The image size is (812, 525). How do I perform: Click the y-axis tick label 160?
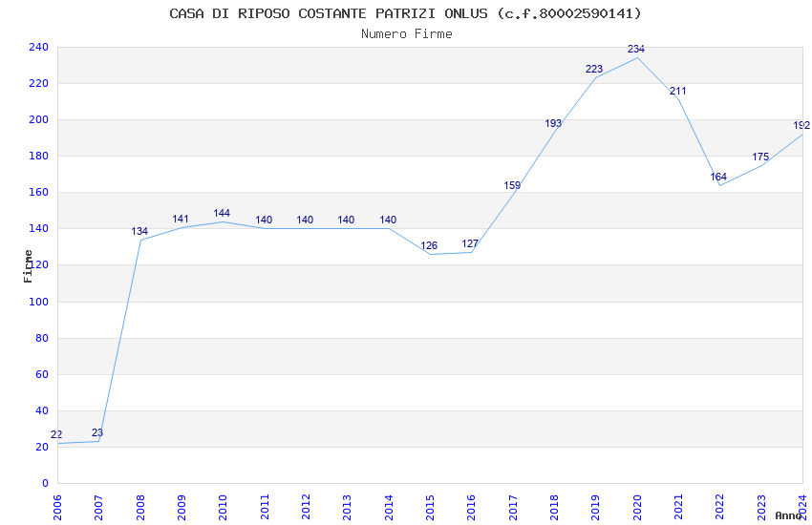tap(39, 192)
